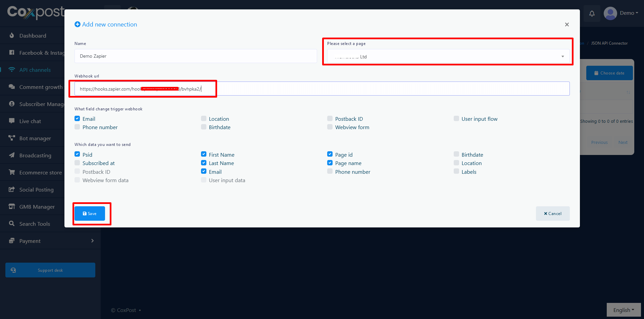Check the Labels data checkbox

pos(456,171)
